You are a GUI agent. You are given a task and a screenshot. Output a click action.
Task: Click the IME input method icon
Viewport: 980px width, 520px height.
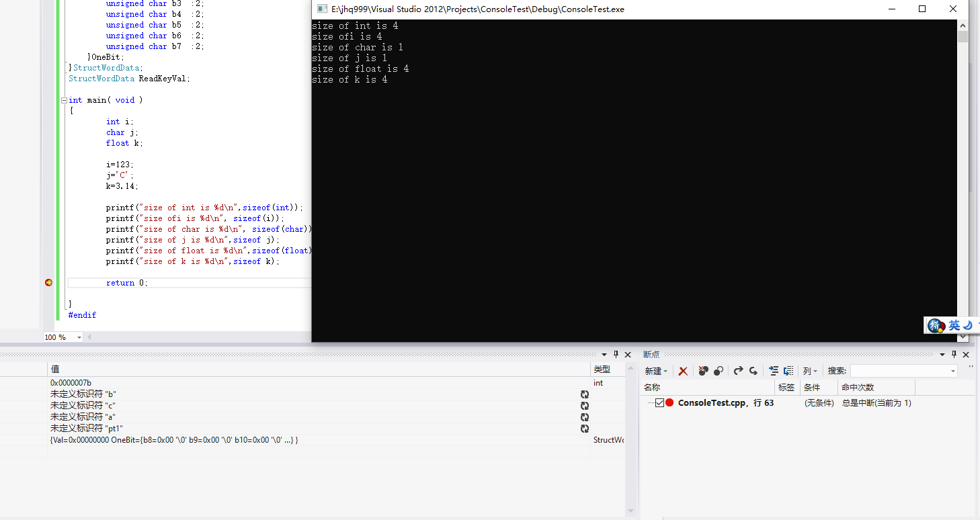[936, 326]
